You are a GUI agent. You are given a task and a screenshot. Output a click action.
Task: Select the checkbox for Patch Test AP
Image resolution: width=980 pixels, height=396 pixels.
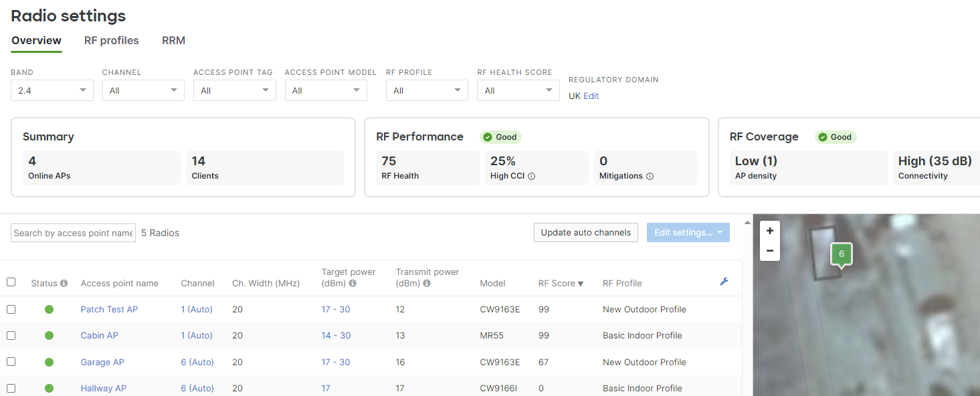click(x=11, y=309)
